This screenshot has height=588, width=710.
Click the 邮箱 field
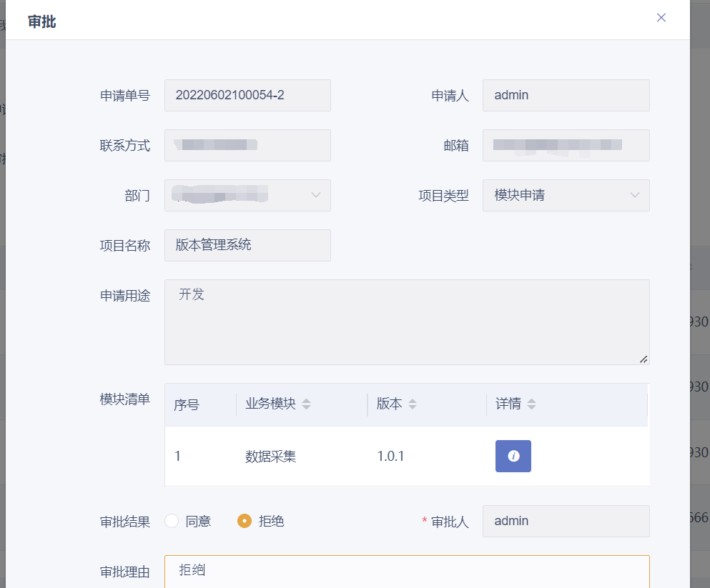(566, 145)
